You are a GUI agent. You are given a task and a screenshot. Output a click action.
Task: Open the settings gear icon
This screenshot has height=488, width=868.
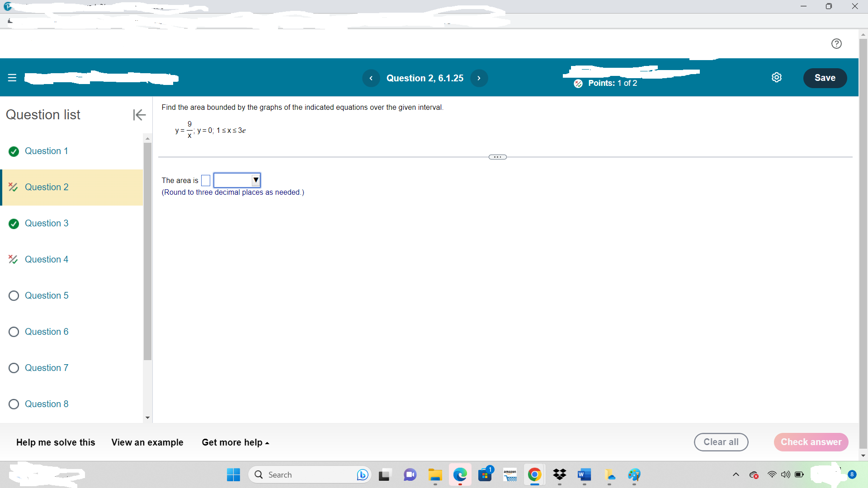pyautogui.click(x=776, y=77)
